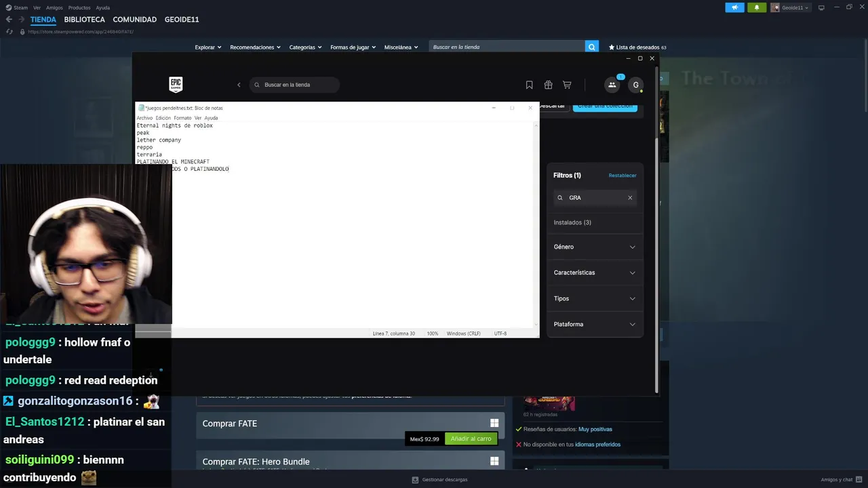This screenshot has height=488, width=868.
Task: Switch to COMUNIDAD tab
Action: 134,20
